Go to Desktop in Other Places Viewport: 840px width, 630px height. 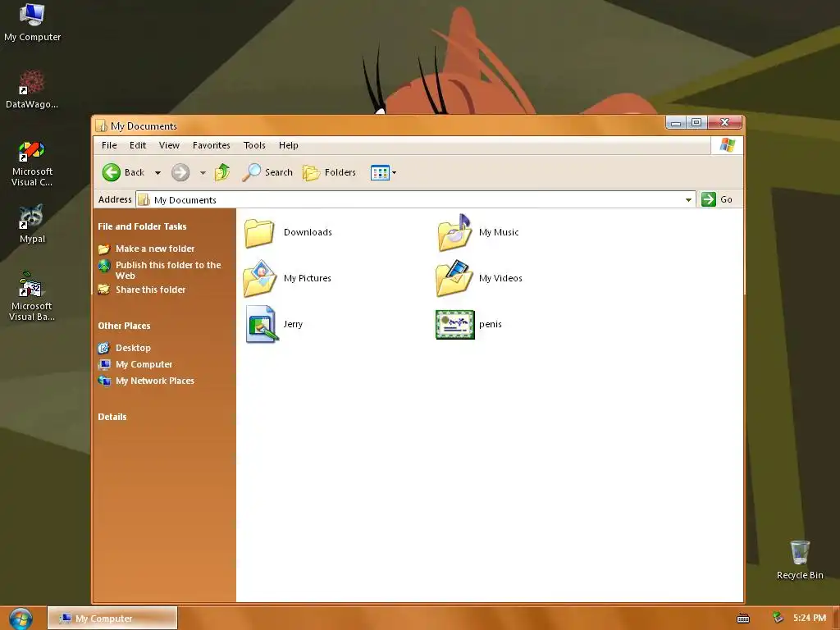pos(133,348)
